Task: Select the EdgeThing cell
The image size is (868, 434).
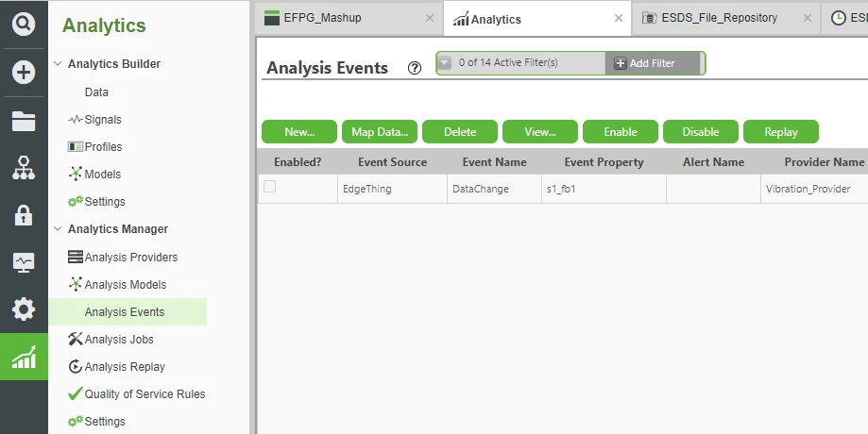Action: [x=393, y=189]
